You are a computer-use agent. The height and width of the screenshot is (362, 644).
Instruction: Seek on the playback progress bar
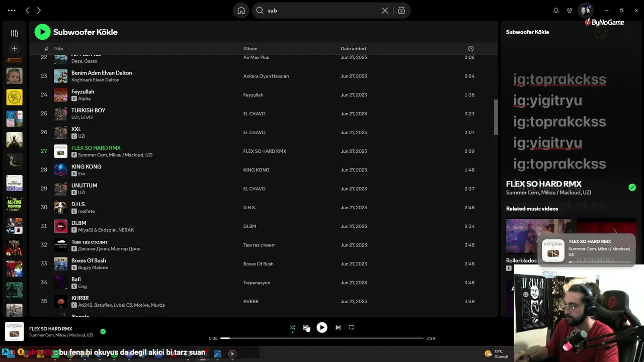click(x=322, y=338)
